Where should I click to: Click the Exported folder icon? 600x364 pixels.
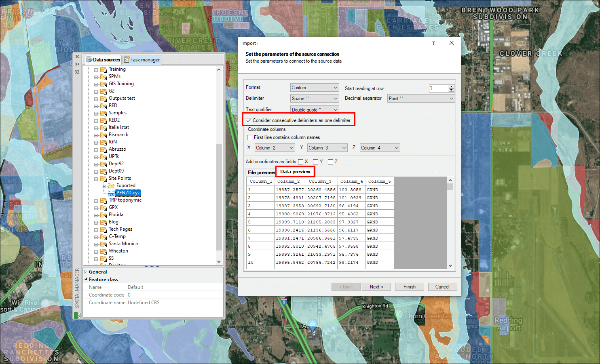[111, 186]
